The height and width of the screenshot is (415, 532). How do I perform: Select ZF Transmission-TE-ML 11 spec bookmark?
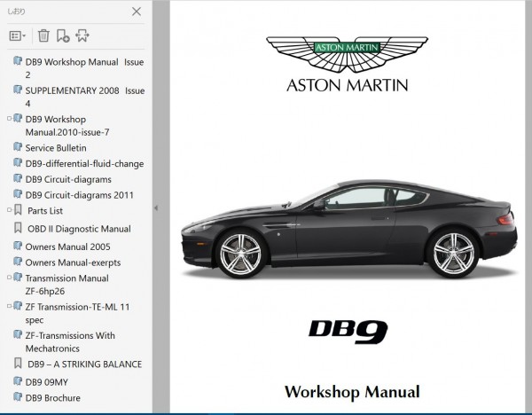tap(77, 313)
